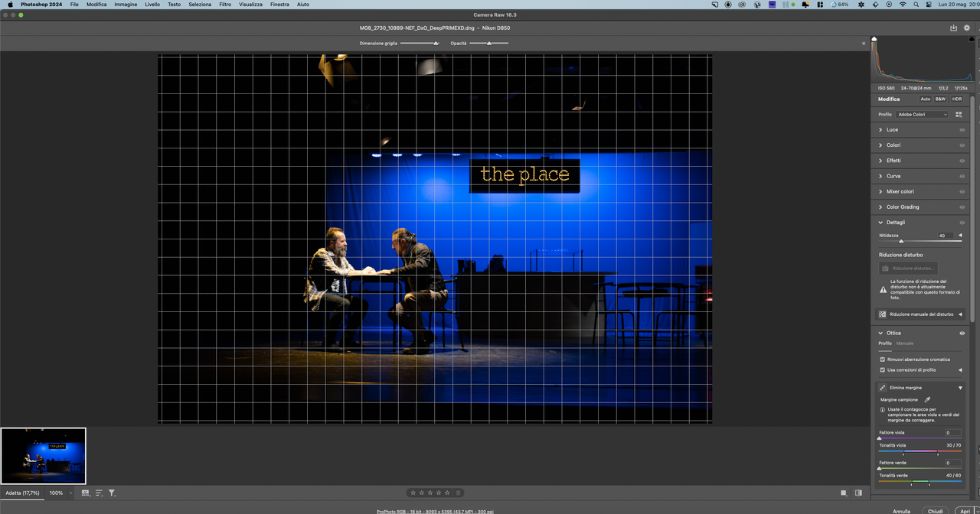
Task: Switch to Manuale tab in Ottica
Action: 905,343
